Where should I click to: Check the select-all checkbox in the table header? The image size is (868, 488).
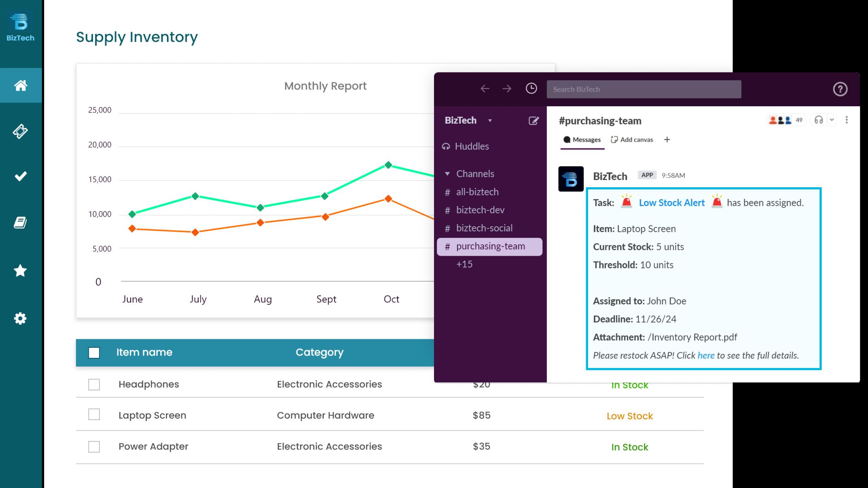pos(94,353)
